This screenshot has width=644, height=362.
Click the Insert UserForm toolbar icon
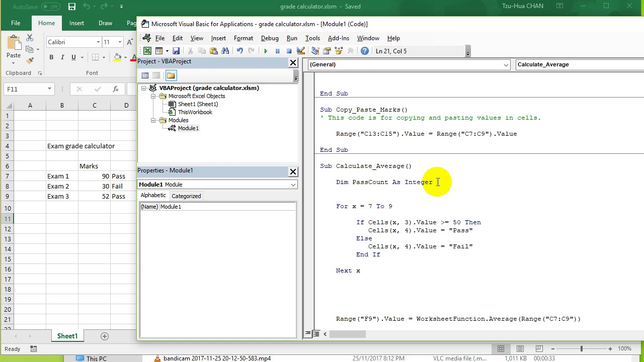[x=158, y=51]
